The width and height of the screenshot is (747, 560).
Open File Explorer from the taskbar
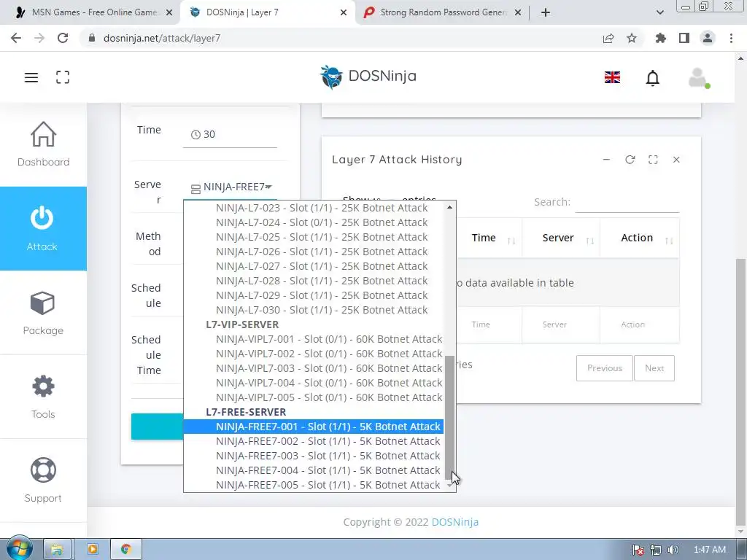point(57,550)
